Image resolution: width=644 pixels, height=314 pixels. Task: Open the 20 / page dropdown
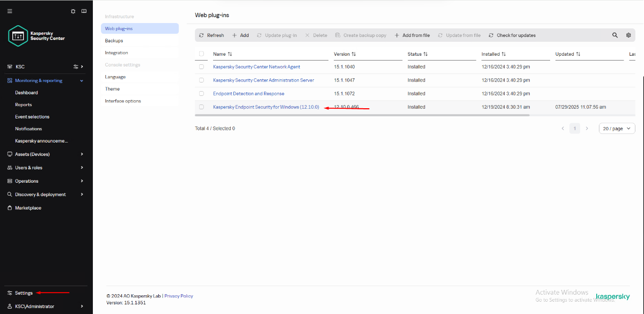tap(617, 129)
